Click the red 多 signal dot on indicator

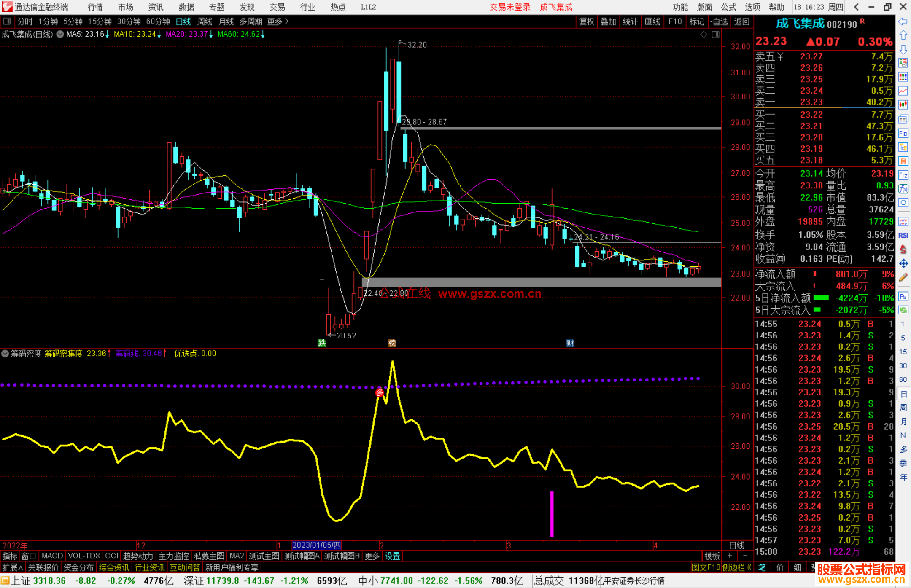pos(380,392)
